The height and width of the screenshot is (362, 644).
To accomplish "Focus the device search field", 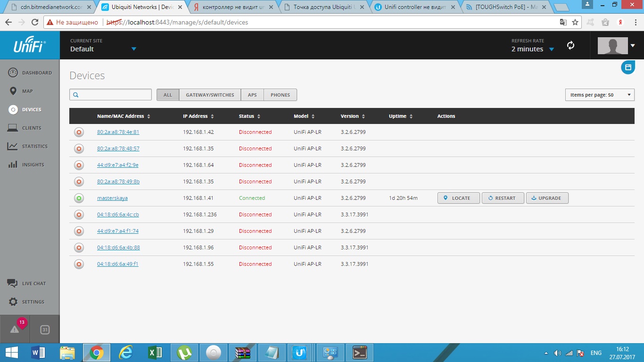I will 110,94.
